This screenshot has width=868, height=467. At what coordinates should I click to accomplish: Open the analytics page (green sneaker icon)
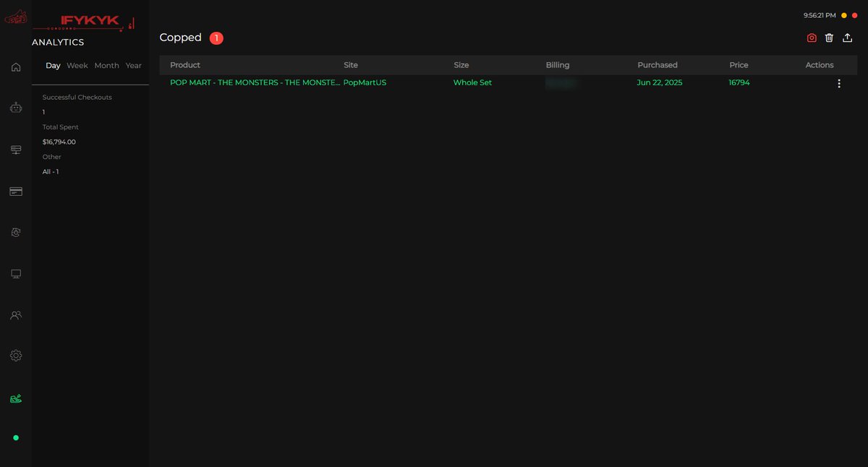click(x=16, y=398)
